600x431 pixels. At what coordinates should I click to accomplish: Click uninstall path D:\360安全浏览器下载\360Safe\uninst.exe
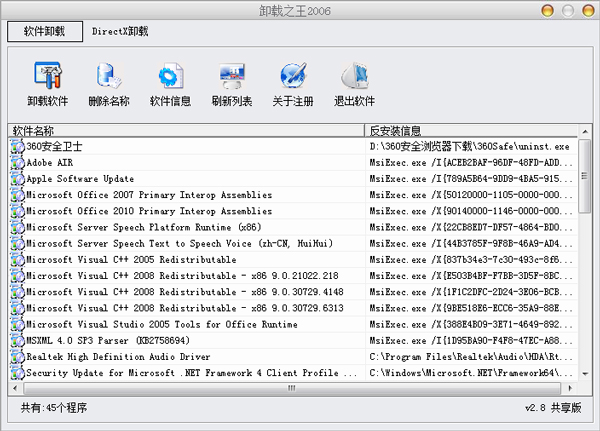tap(470, 147)
